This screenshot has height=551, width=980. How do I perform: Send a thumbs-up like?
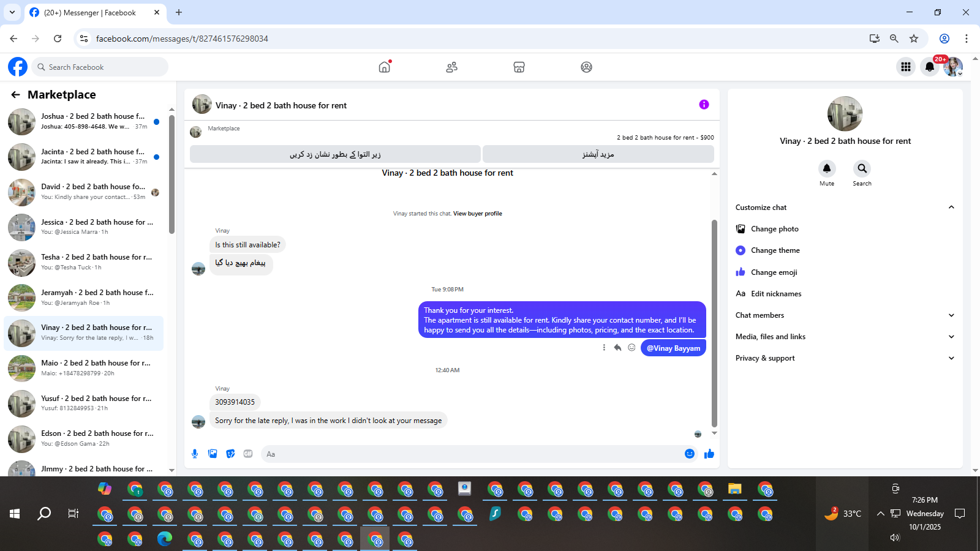click(x=709, y=454)
